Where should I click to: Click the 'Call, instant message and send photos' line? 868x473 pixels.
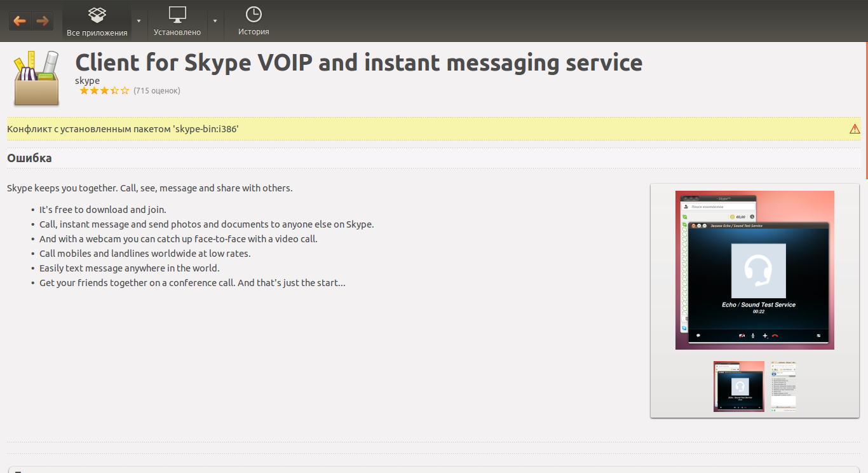207,224
